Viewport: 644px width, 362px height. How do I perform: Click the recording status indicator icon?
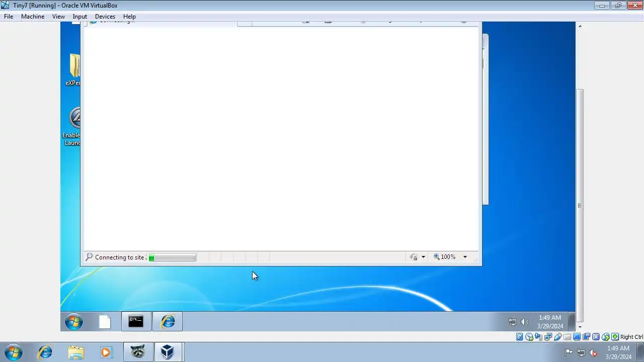[x=587, y=337]
